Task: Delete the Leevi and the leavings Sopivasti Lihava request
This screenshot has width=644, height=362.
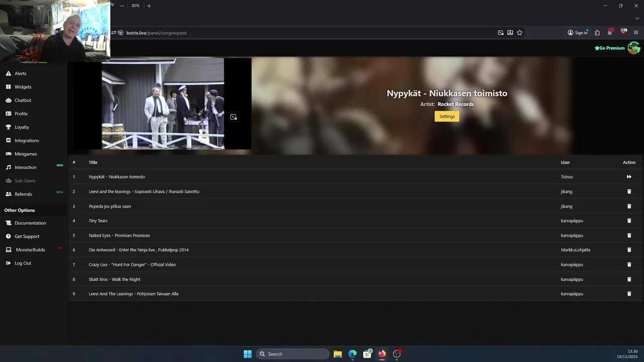Action: [x=629, y=192]
